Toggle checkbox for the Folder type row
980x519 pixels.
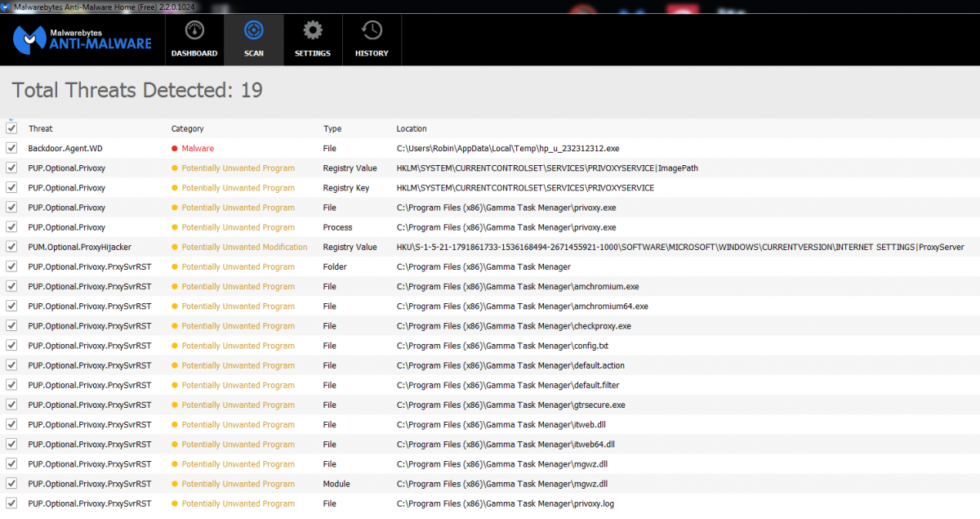point(11,266)
